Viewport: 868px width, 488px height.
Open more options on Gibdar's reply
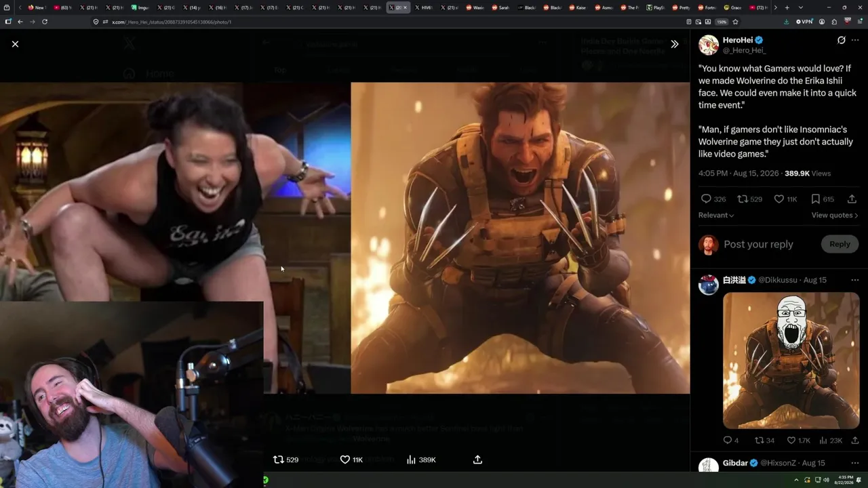click(855, 463)
